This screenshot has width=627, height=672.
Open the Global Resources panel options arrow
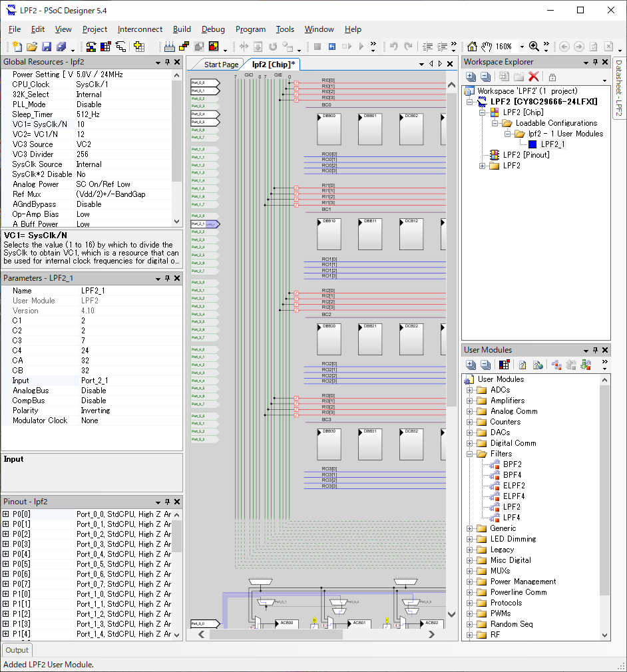click(158, 63)
